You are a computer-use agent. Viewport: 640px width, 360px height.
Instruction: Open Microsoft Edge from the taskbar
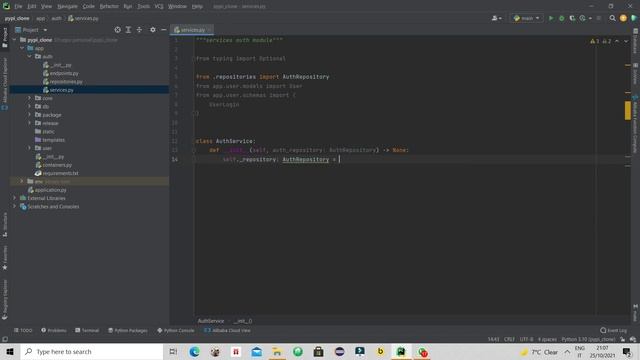coord(194,351)
